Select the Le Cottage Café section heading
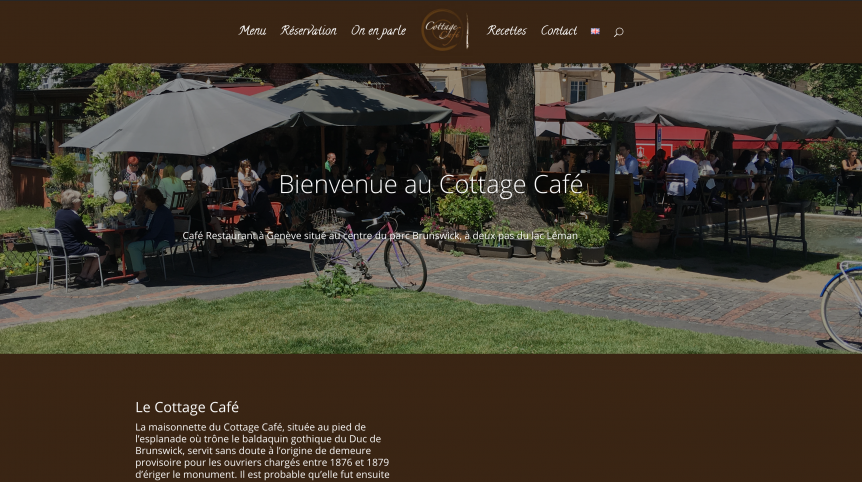862x482 pixels. [187, 407]
